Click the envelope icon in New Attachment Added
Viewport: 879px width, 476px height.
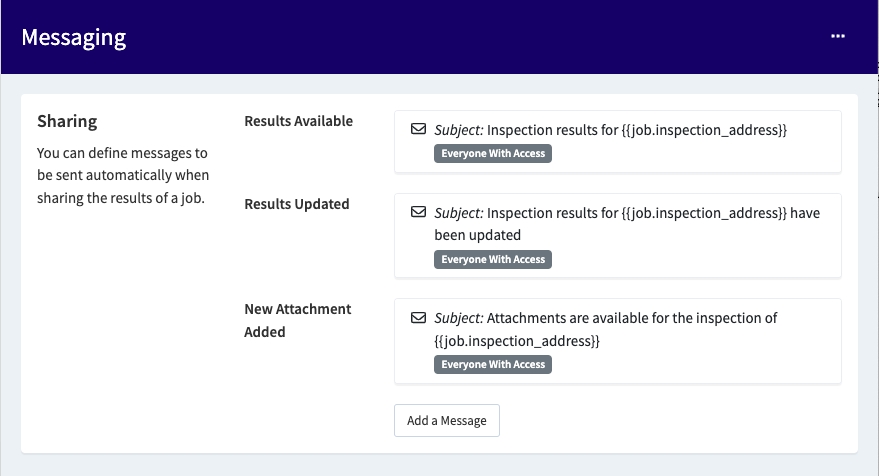coord(418,318)
